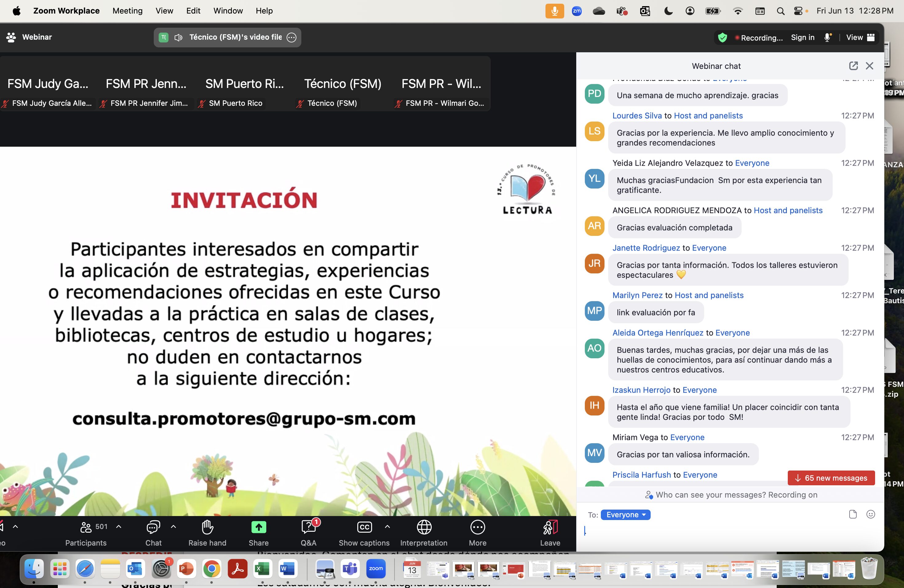Expand the Chat options arrow
This screenshot has height=588, width=904.
(173, 526)
